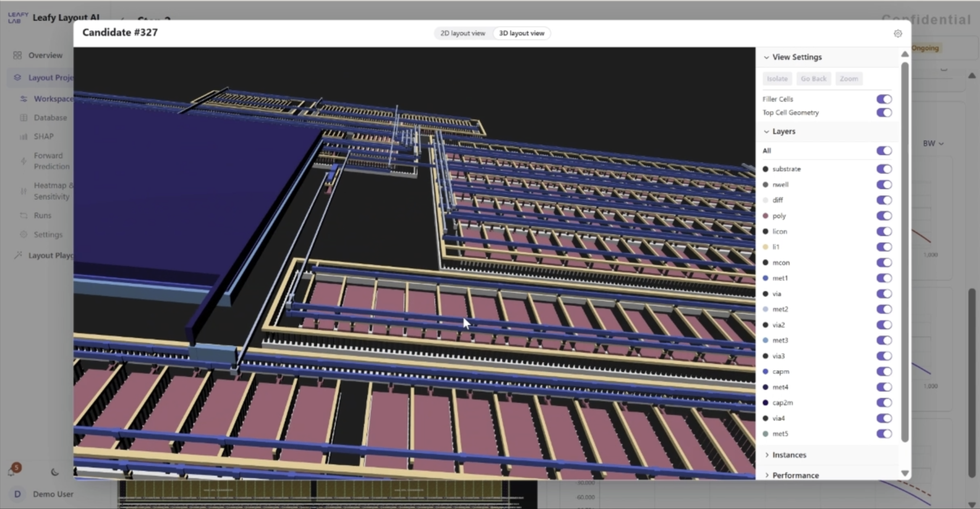Open notifications bell with badge
Image resolution: width=980 pixels, height=509 pixels.
[x=12, y=471]
